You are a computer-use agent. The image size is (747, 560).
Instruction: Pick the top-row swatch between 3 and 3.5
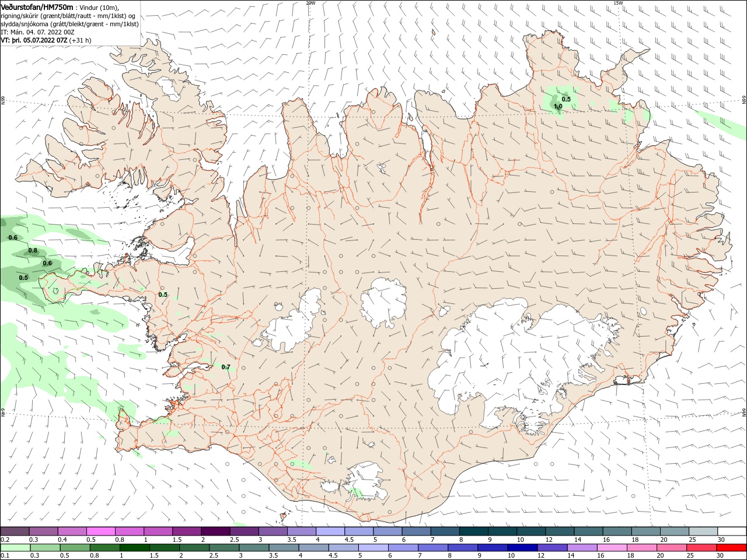pyautogui.click(x=273, y=531)
